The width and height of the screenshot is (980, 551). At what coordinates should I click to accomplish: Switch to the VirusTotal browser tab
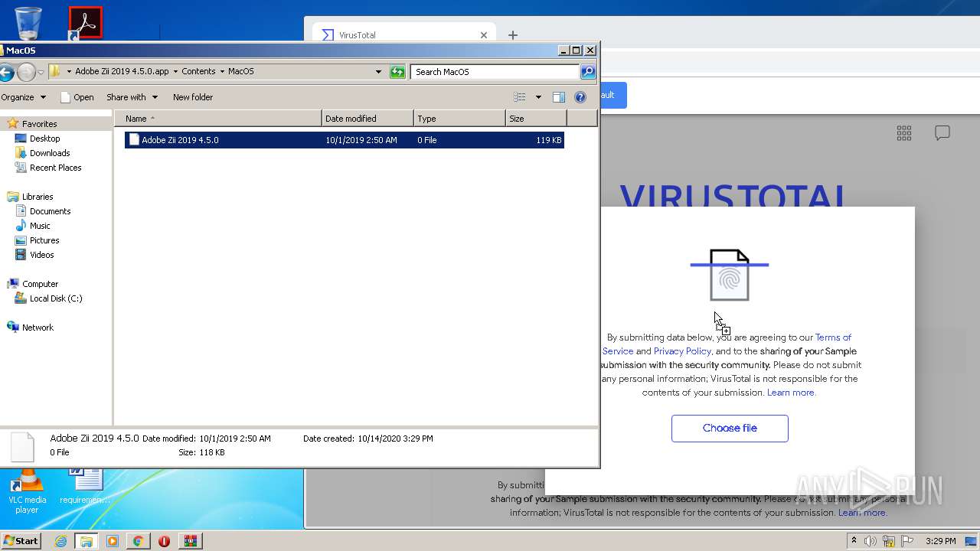[x=406, y=35]
